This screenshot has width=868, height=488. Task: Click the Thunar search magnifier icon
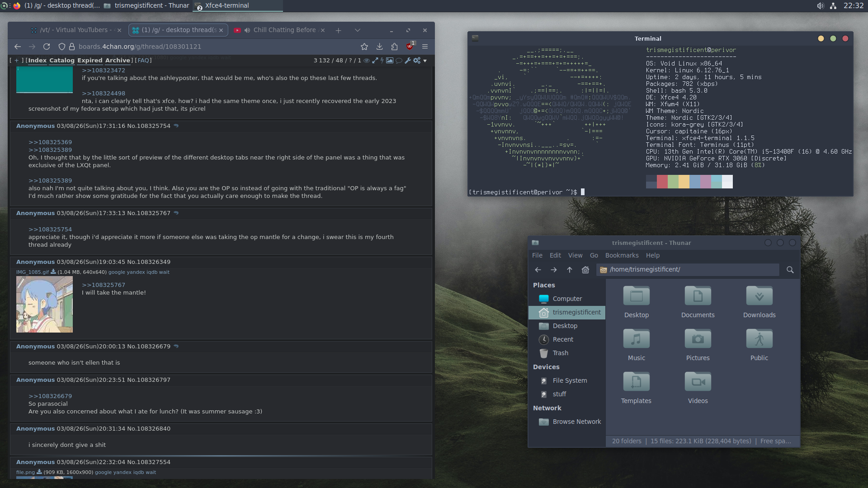790,270
